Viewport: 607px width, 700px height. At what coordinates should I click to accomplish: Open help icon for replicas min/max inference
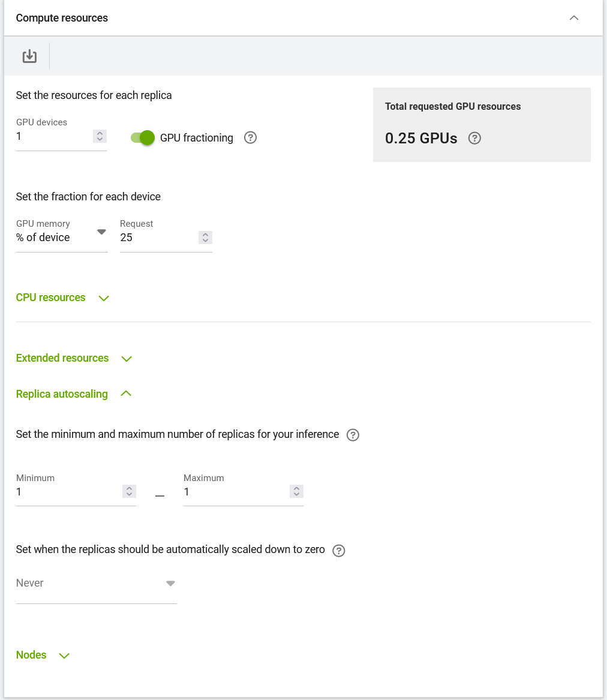353,435
